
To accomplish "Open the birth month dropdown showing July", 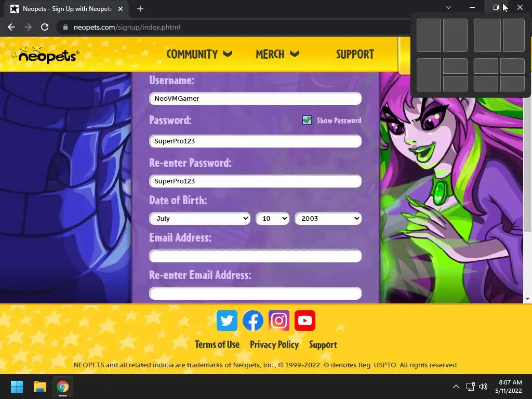I will click(200, 219).
